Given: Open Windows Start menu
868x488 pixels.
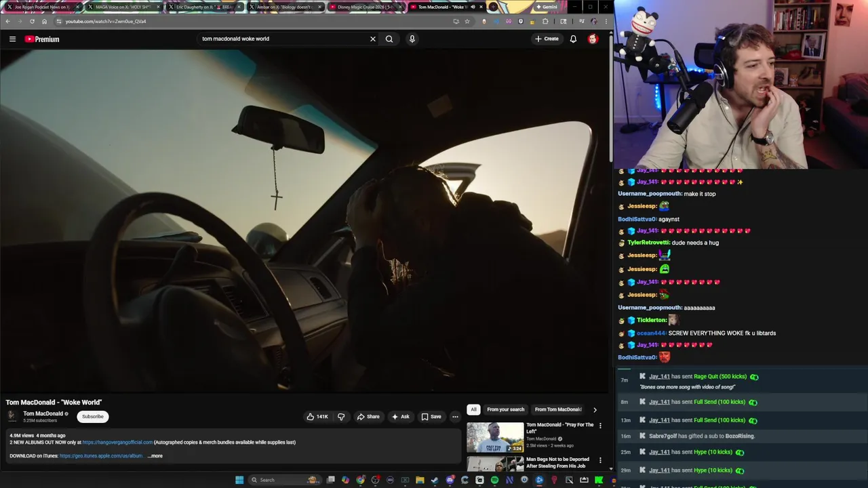Looking at the screenshot, I should click(x=239, y=480).
